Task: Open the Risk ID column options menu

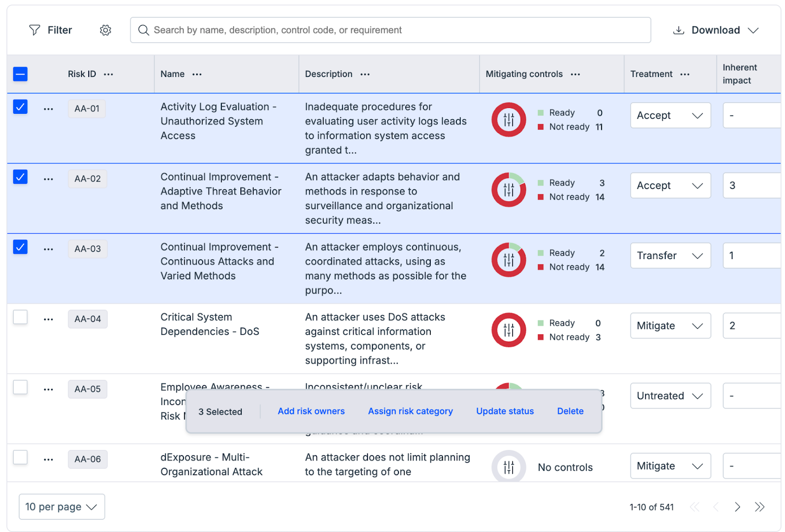Action: (108, 74)
